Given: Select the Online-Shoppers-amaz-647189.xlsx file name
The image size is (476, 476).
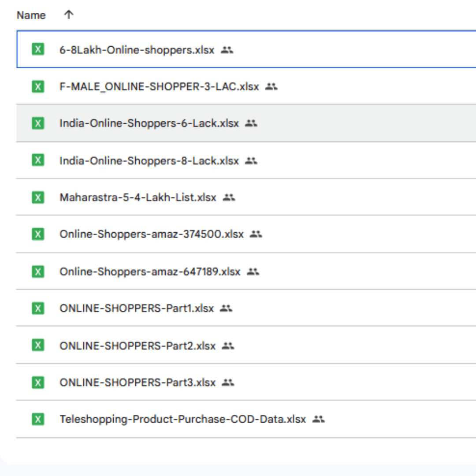Looking at the screenshot, I should pyautogui.click(x=150, y=271).
